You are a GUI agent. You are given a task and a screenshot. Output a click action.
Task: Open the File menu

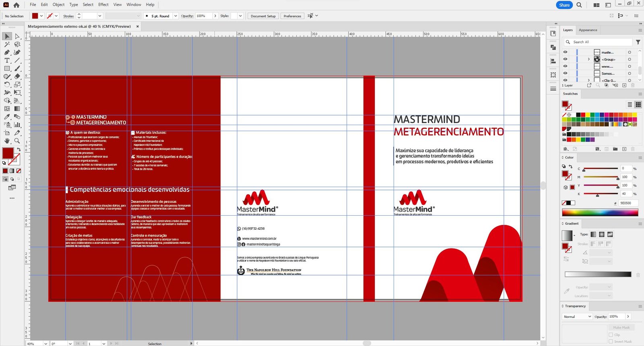(33, 5)
